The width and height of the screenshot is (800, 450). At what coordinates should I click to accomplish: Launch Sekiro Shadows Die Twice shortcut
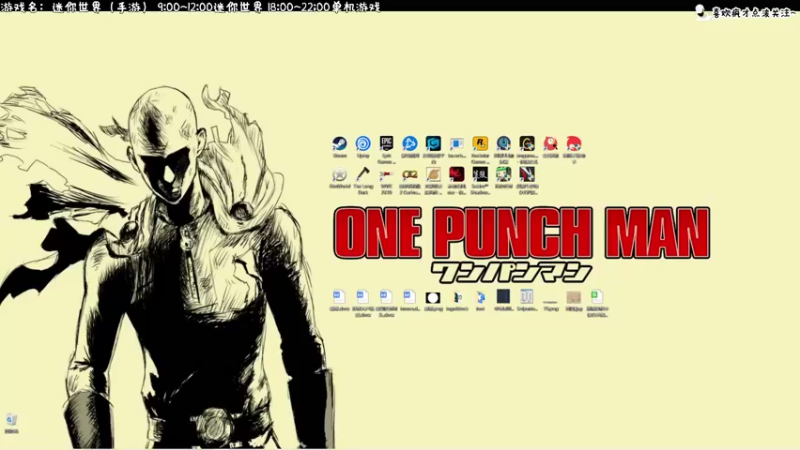click(x=480, y=174)
